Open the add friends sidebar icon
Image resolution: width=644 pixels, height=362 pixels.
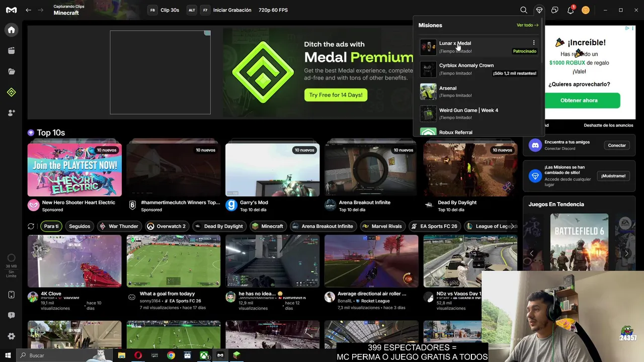point(11,113)
